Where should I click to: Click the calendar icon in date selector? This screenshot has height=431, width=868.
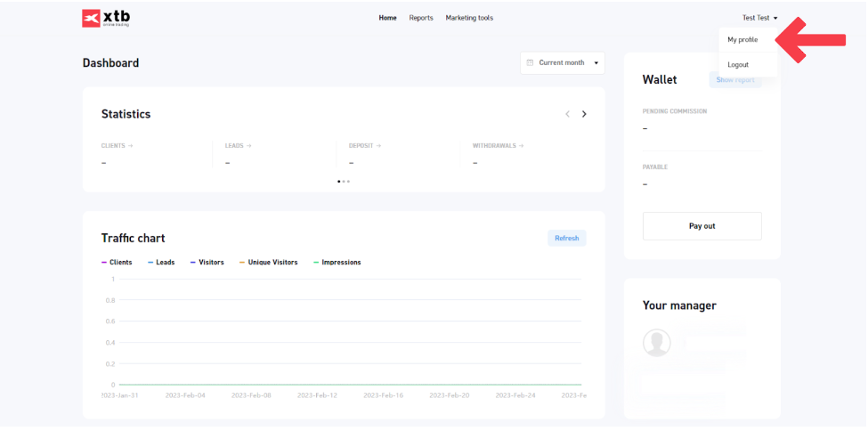tap(531, 63)
